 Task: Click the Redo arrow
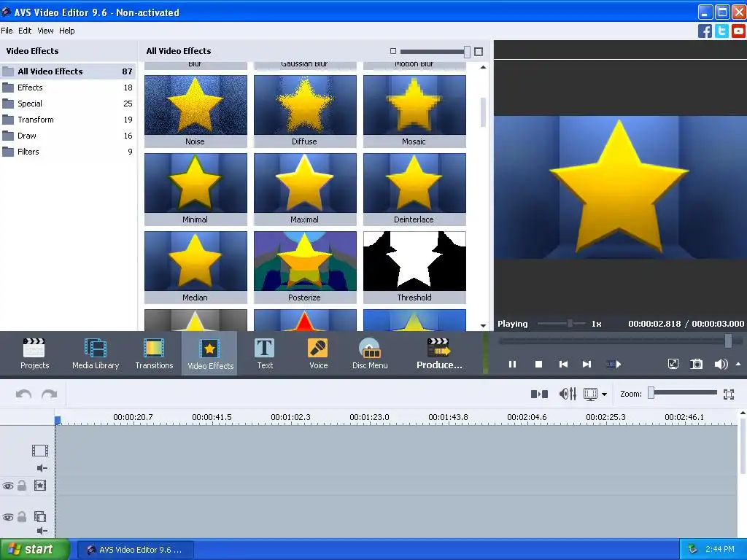point(49,394)
